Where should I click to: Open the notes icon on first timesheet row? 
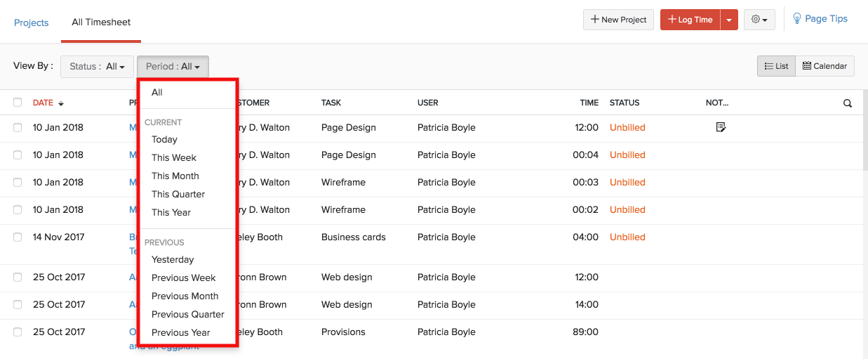tap(720, 128)
